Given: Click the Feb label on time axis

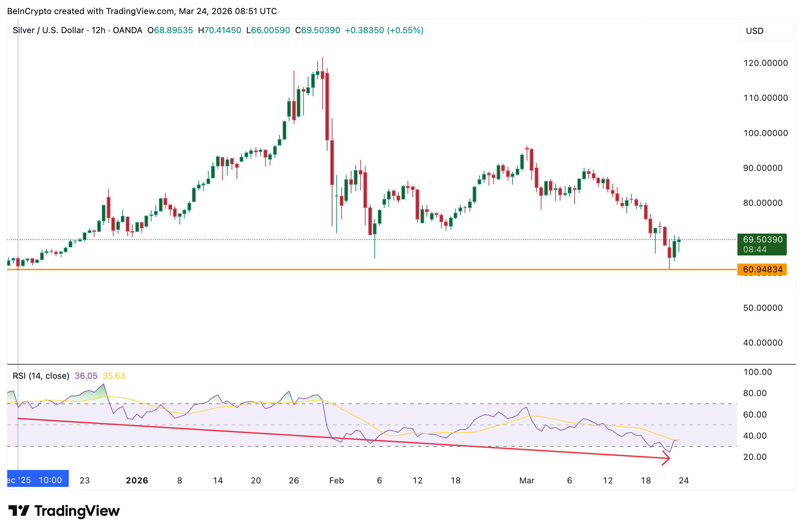Looking at the screenshot, I should (336, 481).
